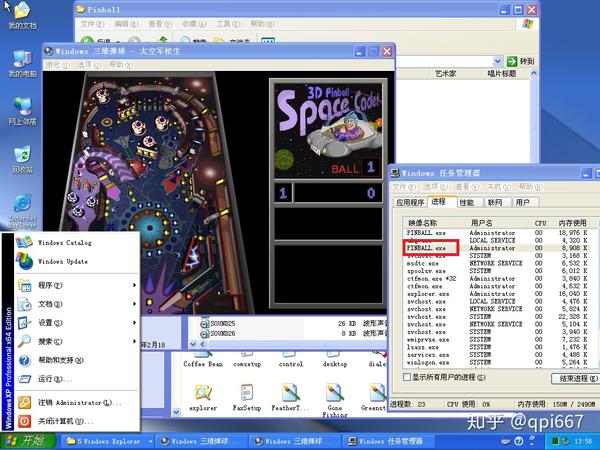
Task: Select the lsass.exe process row
Action: (x=497, y=347)
